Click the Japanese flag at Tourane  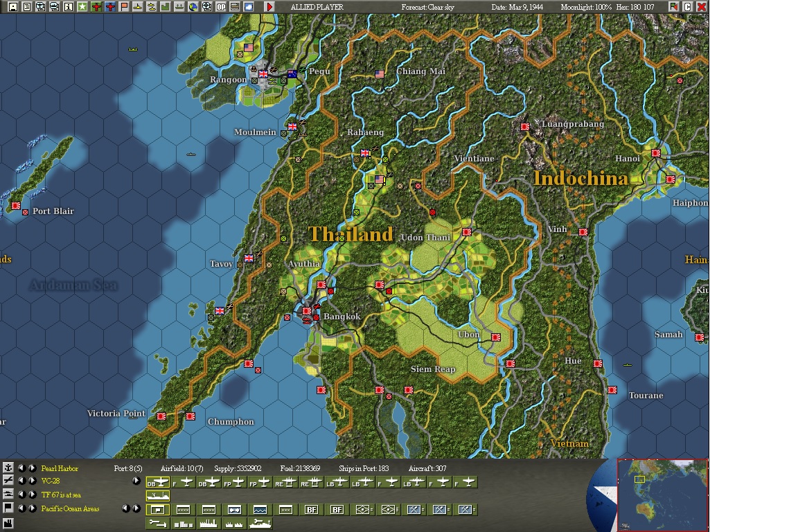click(x=612, y=390)
